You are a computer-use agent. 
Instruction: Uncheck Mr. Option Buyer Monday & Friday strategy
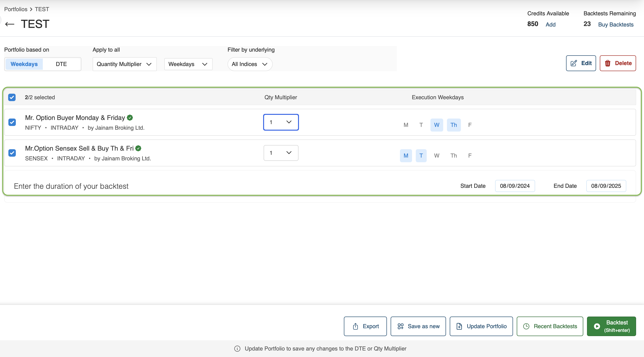pos(12,122)
